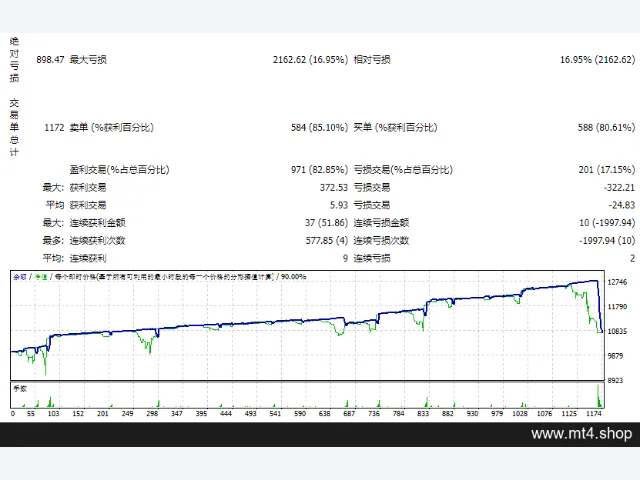Click maximal consecutive profit 577.85 (4)
The image size is (640, 480).
pyautogui.click(x=327, y=240)
